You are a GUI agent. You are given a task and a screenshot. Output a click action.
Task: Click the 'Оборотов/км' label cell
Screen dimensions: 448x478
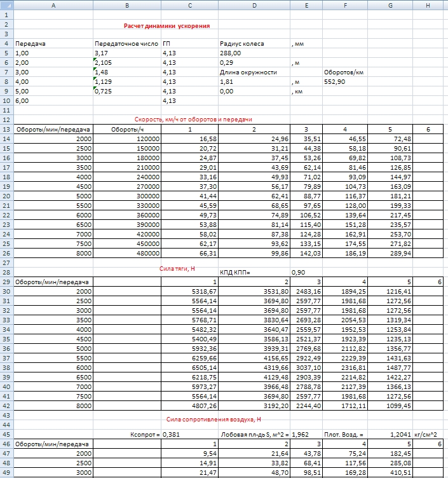pyautogui.click(x=344, y=72)
